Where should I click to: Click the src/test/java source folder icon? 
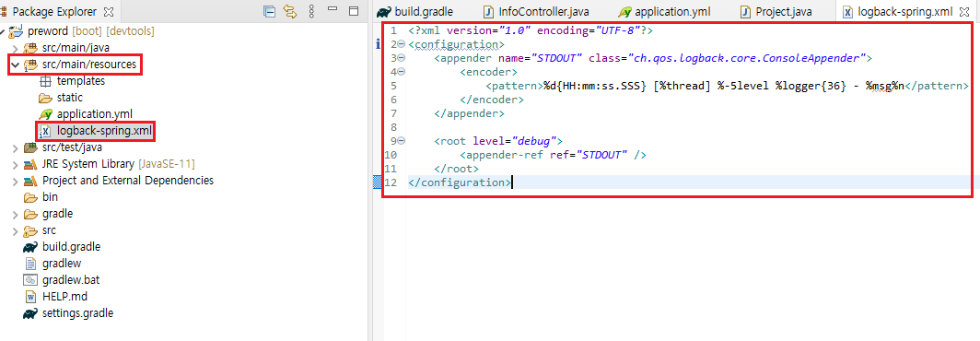[30, 147]
